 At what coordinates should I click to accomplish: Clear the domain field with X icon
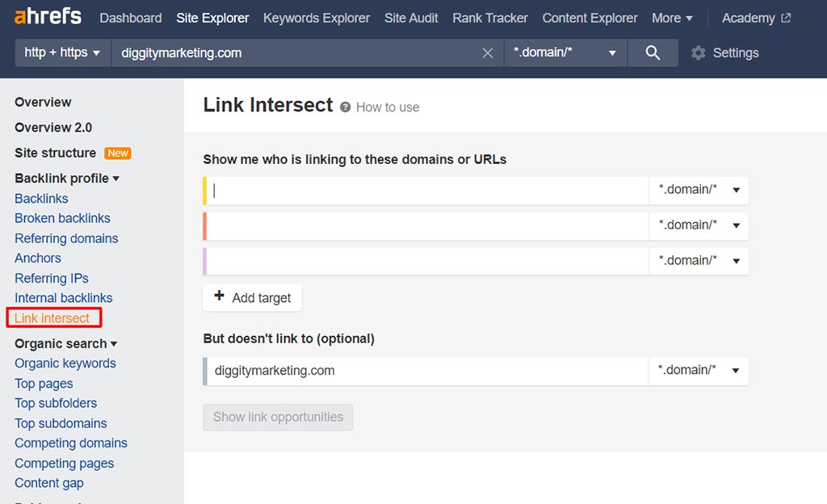coord(487,53)
